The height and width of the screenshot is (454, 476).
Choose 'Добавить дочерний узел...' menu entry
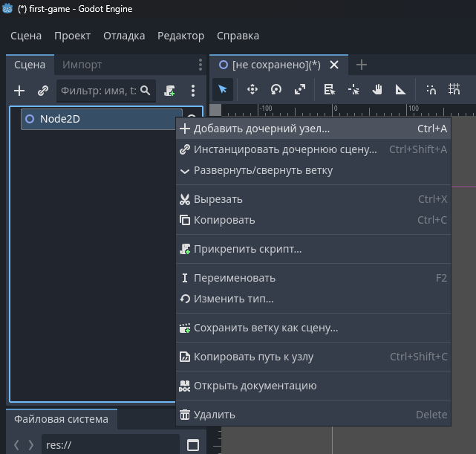261,129
